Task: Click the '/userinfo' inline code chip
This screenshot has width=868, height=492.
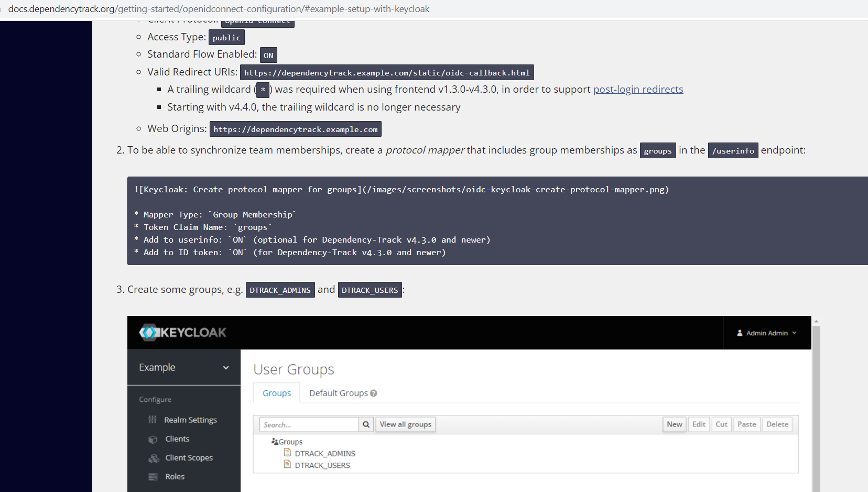Action: point(733,150)
